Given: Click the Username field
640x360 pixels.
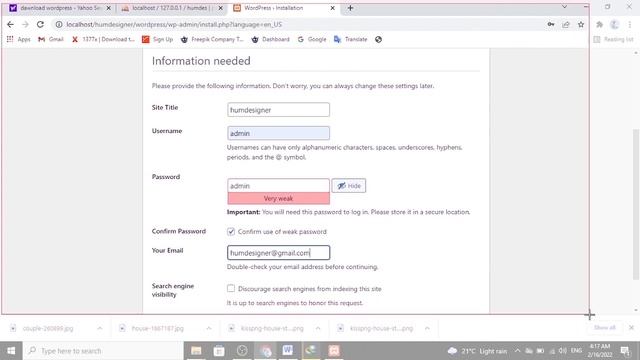Looking at the screenshot, I should tap(278, 133).
